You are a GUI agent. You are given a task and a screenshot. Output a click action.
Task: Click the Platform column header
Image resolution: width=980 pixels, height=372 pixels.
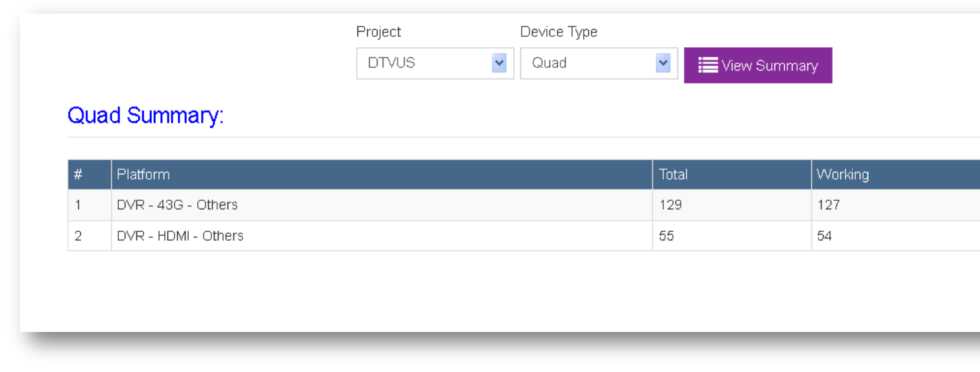(x=144, y=174)
